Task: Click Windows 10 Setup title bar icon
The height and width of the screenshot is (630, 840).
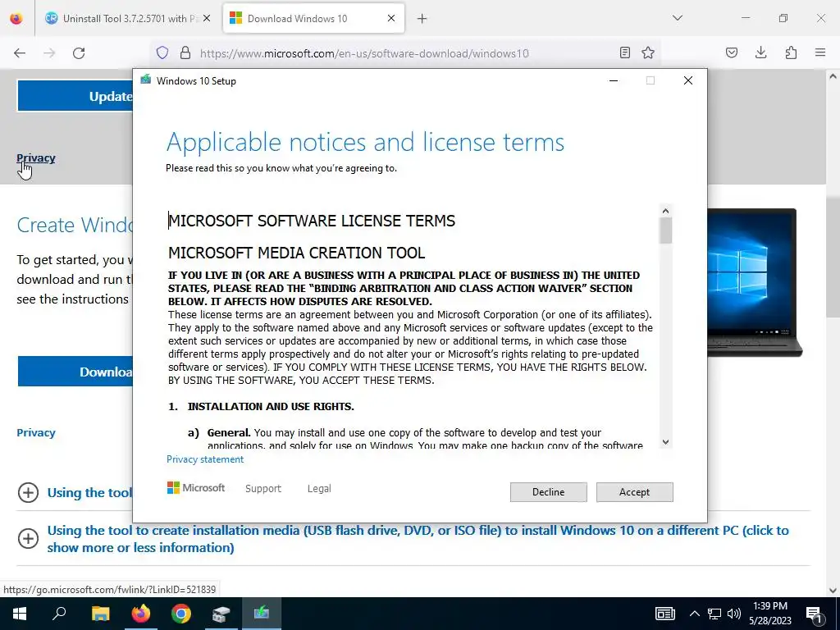Action: pyautogui.click(x=145, y=80)
